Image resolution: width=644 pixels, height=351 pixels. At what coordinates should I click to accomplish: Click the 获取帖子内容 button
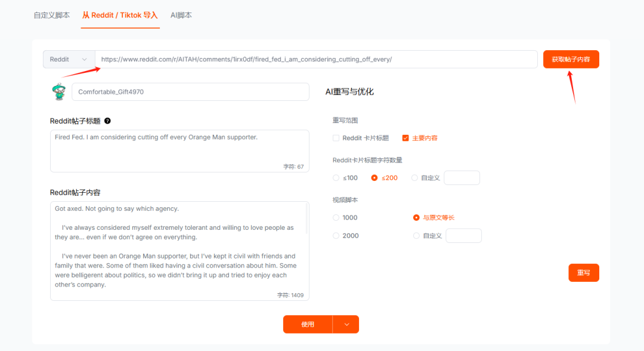tap(571, 59)
